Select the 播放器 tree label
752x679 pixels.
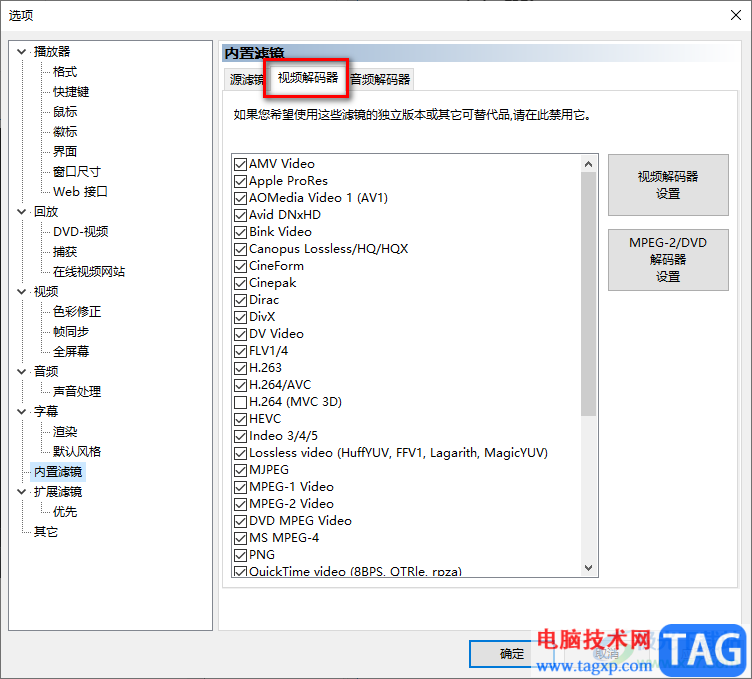[52, 51]
